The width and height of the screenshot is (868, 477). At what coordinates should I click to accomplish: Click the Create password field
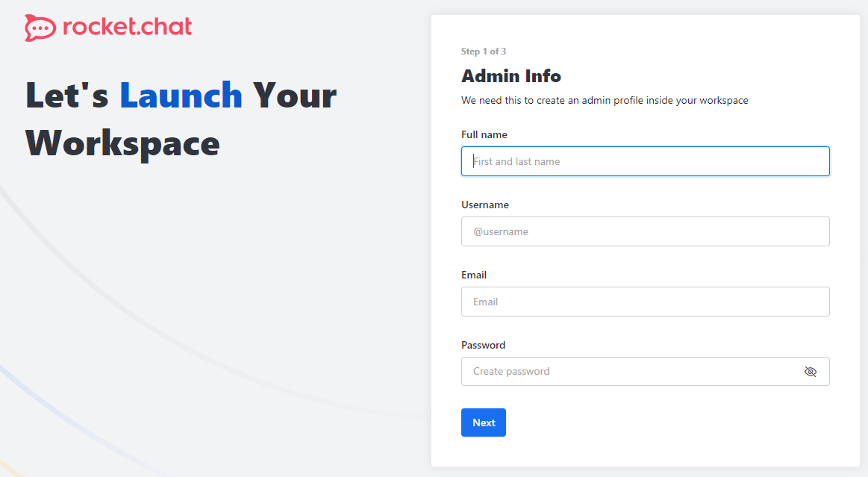pyautogui.click(x=627, y=372)
